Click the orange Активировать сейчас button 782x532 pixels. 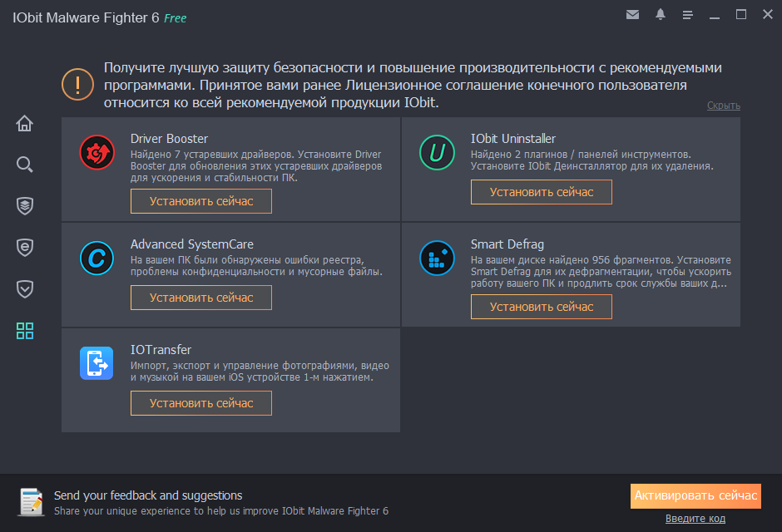click(x=695, y=496)
